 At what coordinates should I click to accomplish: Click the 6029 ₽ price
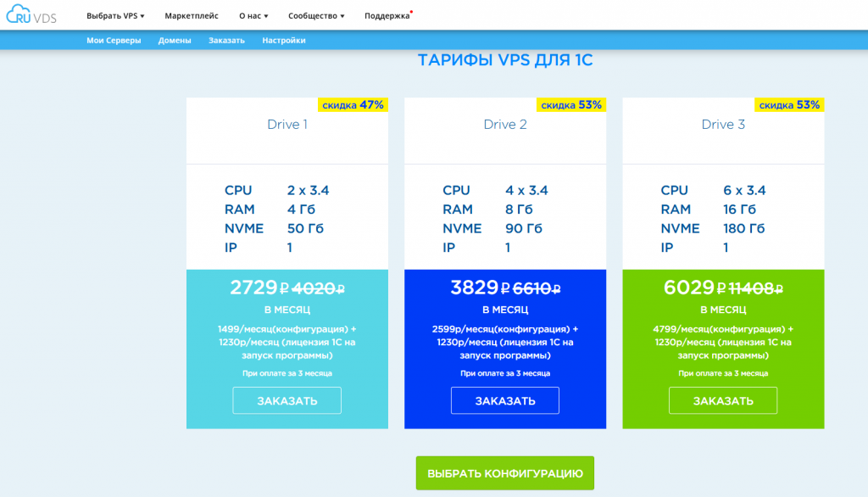(x=694, y=288)
